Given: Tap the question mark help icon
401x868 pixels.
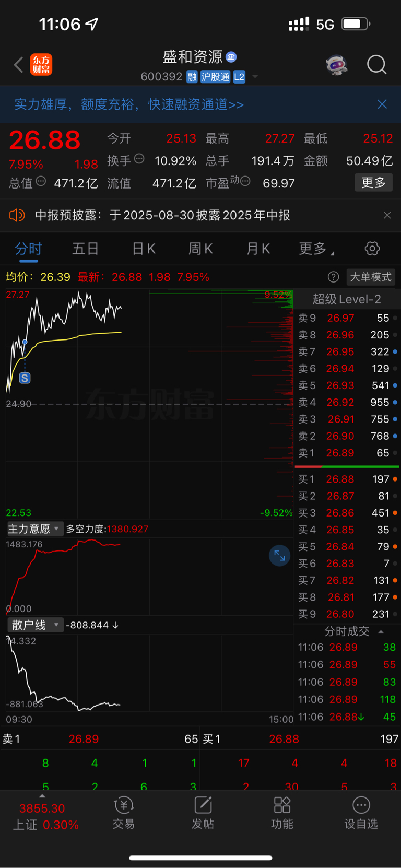Looking at the screenshot, I should (333, 277).
